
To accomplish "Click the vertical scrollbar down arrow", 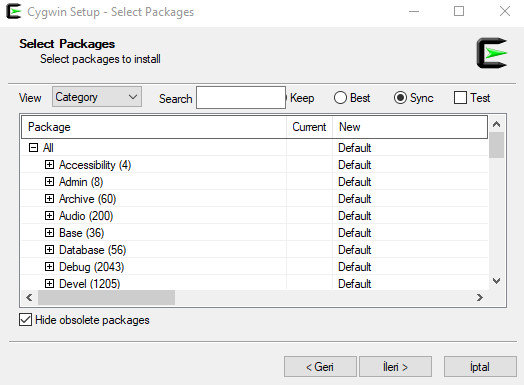I will [497, 281].
